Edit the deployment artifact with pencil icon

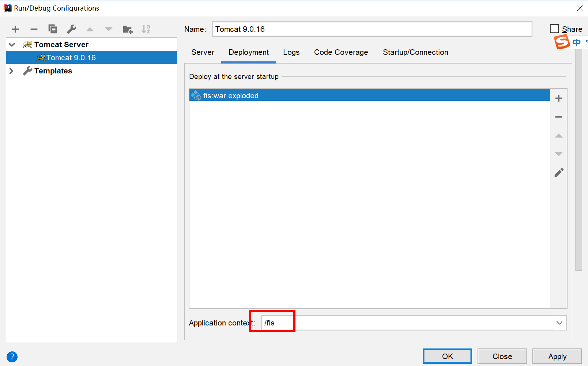point(559,172)
